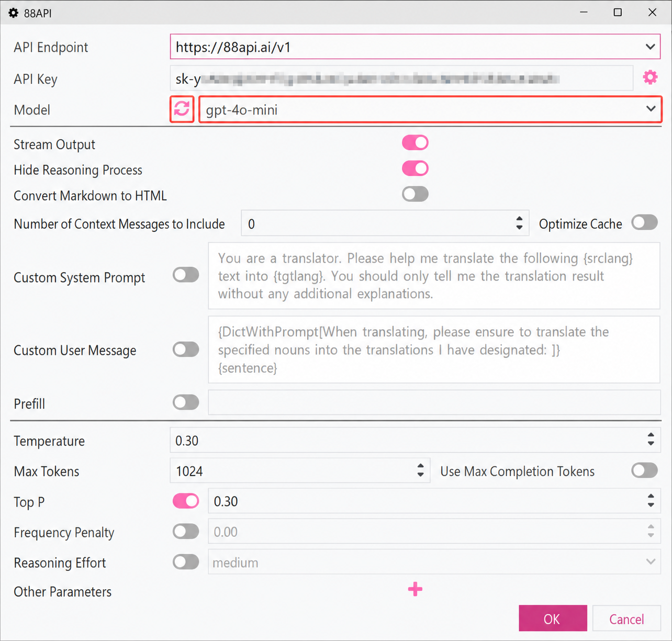The image size is (672, 641).
Task: Confirm settings with OK button
Action: pyautogui.click(x=553, y=618)
